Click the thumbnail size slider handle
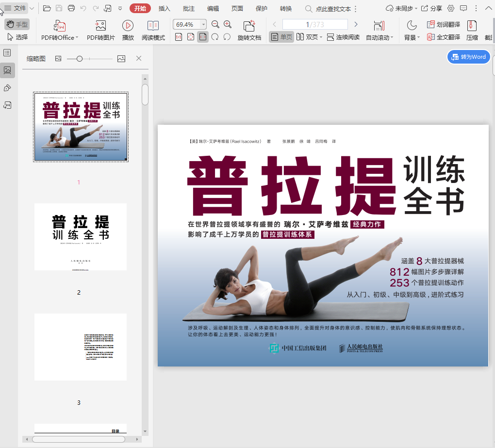 80,59
